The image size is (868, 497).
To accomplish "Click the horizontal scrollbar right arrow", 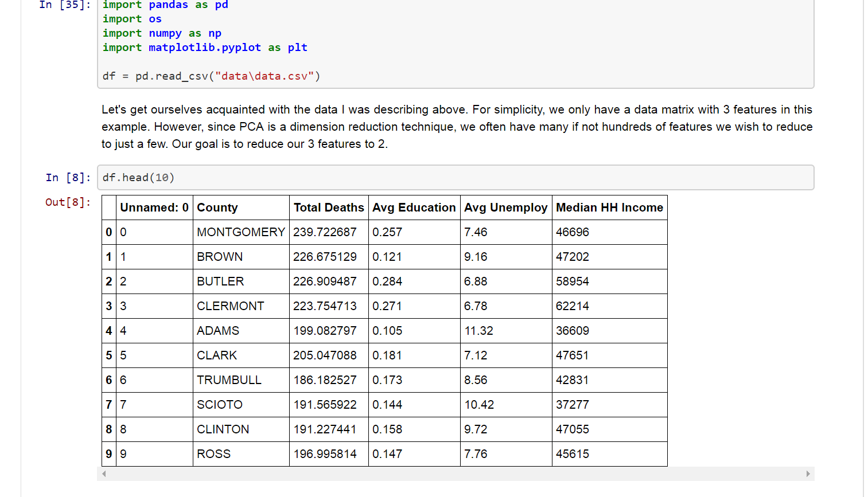I will pos(808,473).
